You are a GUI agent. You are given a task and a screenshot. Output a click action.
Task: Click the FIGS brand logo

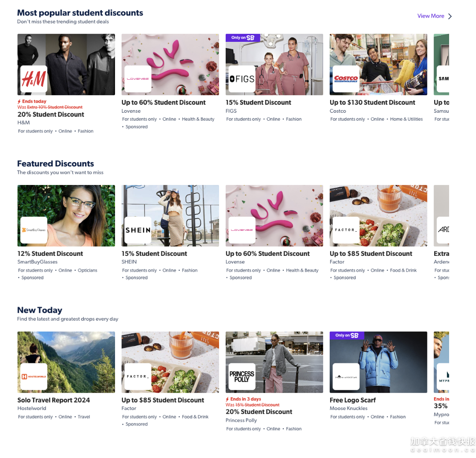[242, 79]
